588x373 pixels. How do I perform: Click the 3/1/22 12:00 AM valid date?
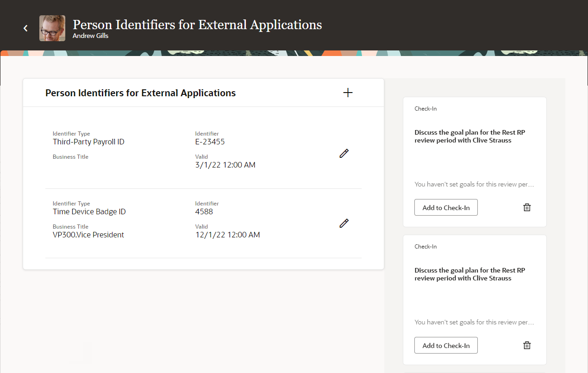point(225,165)
